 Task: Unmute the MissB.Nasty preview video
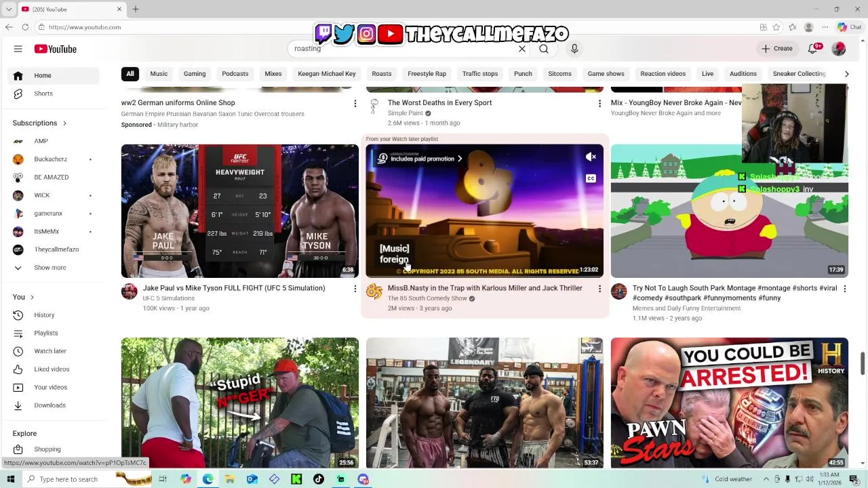click(591, 157)
